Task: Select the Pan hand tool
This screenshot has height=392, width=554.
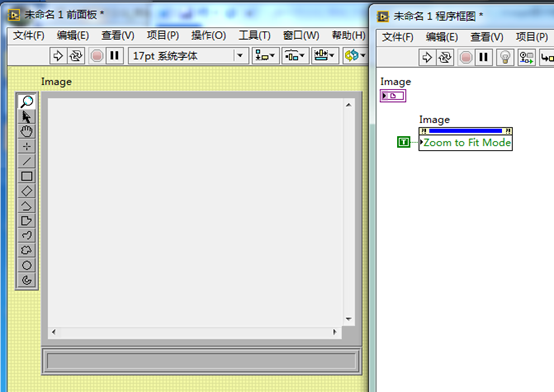Action: click(x=26, y=131)
